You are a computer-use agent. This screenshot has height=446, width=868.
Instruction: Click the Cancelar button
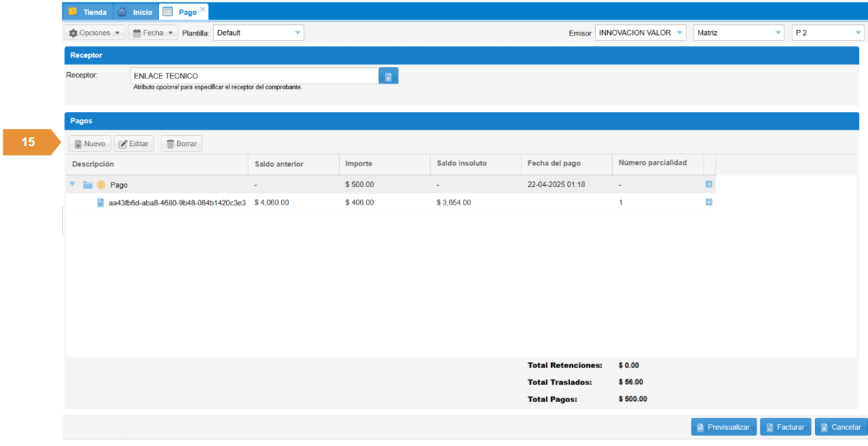coord(841,427)
